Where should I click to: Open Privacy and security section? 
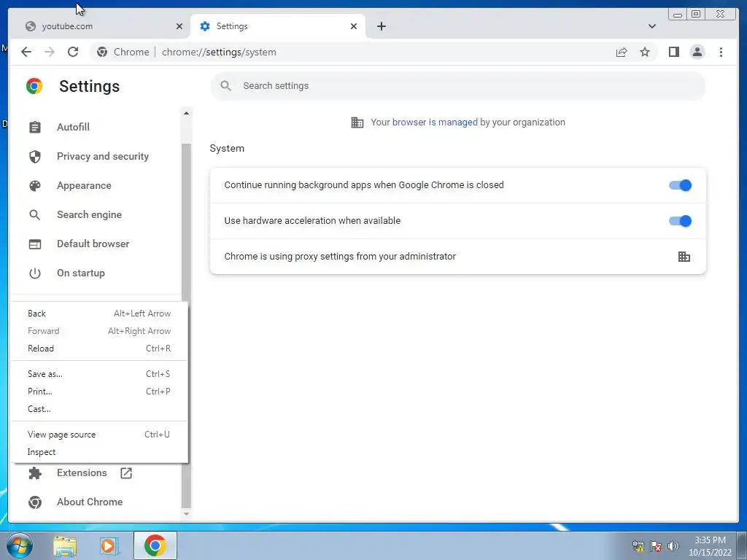click(x=102, y=156)
